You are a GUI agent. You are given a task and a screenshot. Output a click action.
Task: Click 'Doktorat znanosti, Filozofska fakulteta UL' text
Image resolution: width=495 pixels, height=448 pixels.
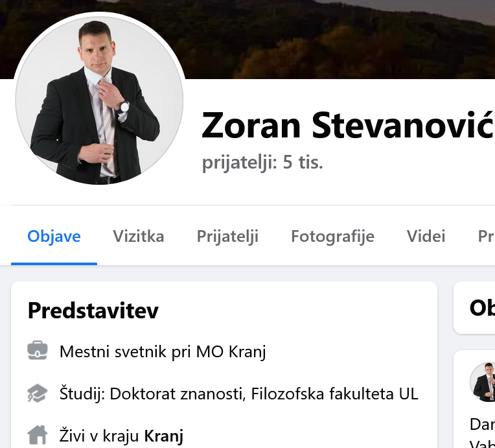click(x=264, y=394)
